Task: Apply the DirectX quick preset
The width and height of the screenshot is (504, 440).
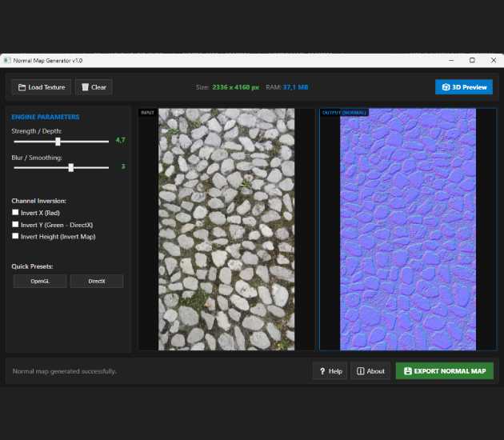Action: pyautogui.click(x=97, y=282)
